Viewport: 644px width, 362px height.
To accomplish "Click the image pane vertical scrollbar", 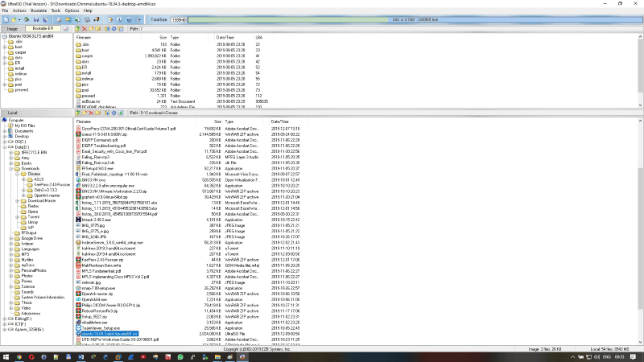I will click(640, 70).
